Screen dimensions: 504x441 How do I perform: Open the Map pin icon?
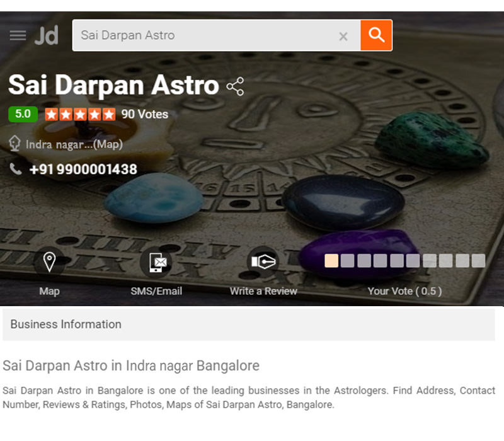(x=49, y=262)
